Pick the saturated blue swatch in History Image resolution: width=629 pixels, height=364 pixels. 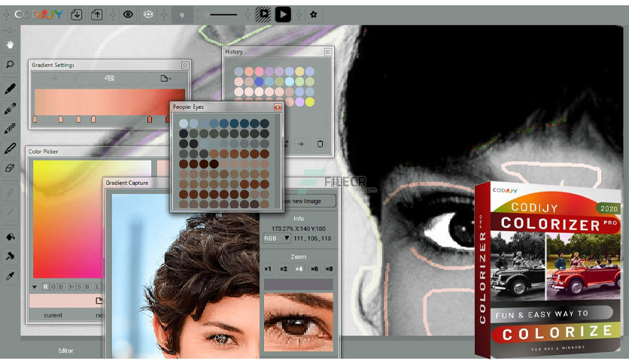pyautogui.click(x=259, y=82)
